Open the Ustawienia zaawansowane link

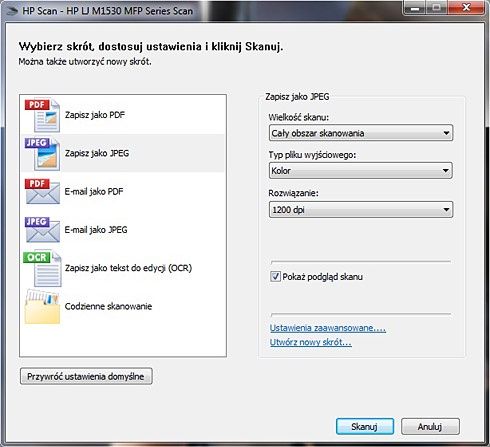pos(328,328)
